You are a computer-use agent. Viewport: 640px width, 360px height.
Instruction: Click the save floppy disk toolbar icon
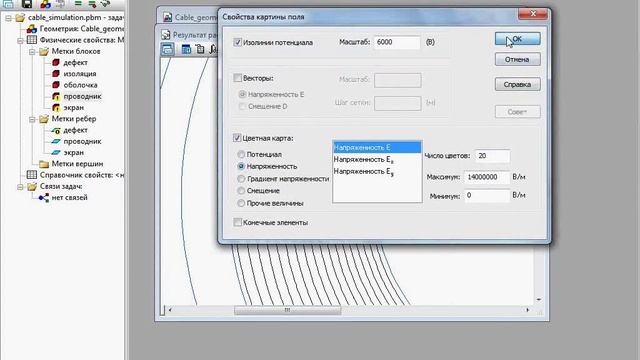[27, 4]
